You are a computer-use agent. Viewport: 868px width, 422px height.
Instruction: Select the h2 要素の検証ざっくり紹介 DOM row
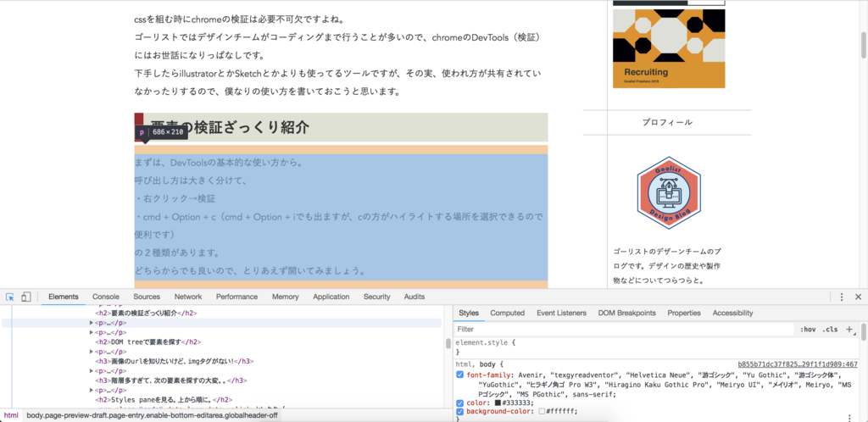click(x=146, y=313)
